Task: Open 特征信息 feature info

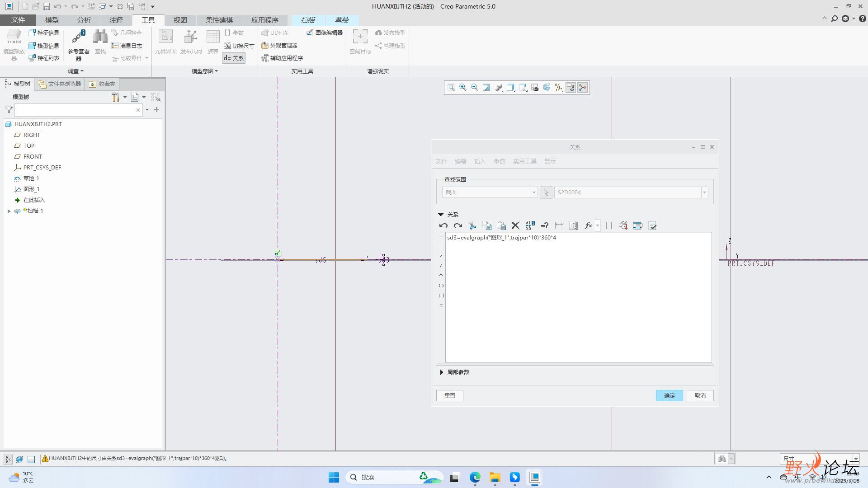Action: tap(44, 33)
